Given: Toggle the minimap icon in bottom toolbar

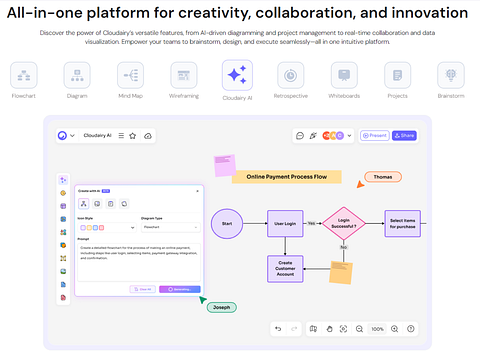Looking at the screenshot, I should pyautogui.click(x=313, y=329).
